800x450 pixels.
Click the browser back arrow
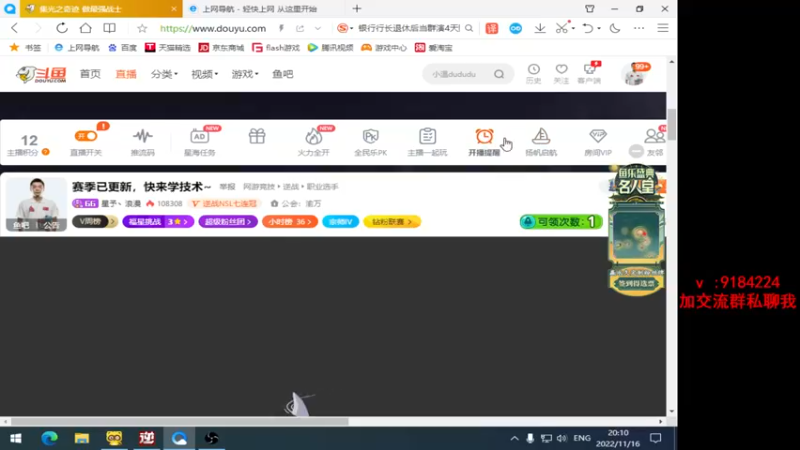(x=14, y=28)
